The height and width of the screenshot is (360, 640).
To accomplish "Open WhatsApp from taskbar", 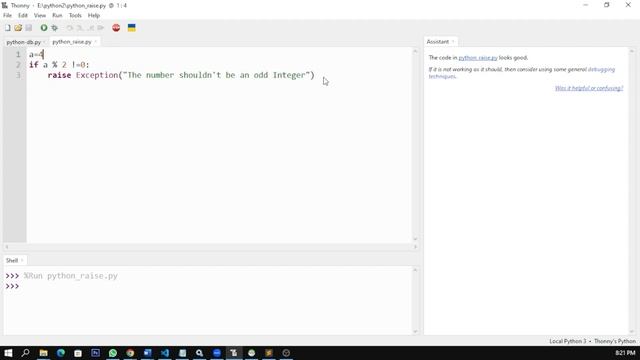I will 113,353.
